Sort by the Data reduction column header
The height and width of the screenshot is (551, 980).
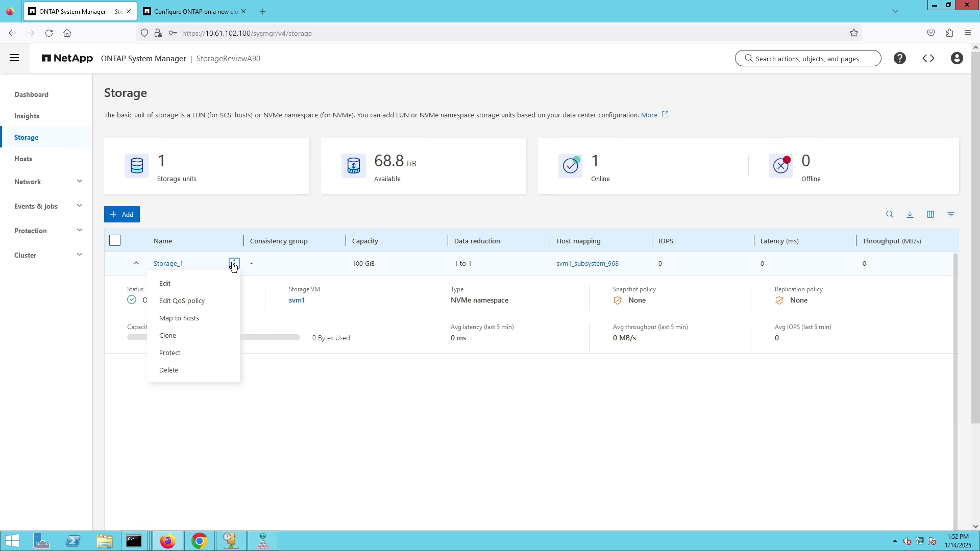point(477,240)
